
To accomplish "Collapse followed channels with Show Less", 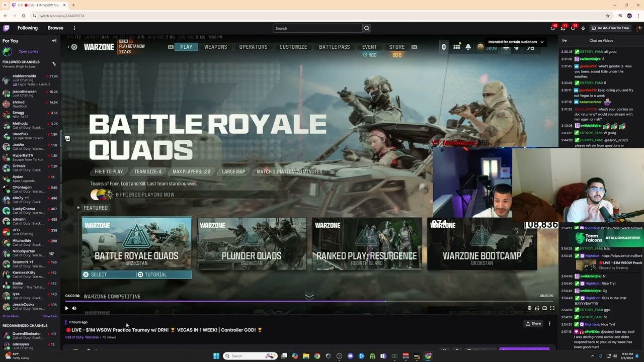I will 50,316.
